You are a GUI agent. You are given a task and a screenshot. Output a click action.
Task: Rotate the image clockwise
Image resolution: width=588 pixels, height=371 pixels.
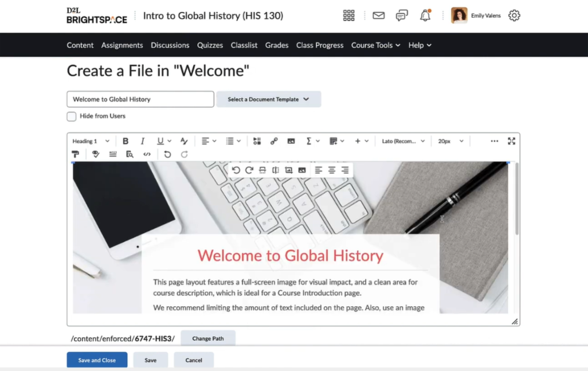coord(249,170)
